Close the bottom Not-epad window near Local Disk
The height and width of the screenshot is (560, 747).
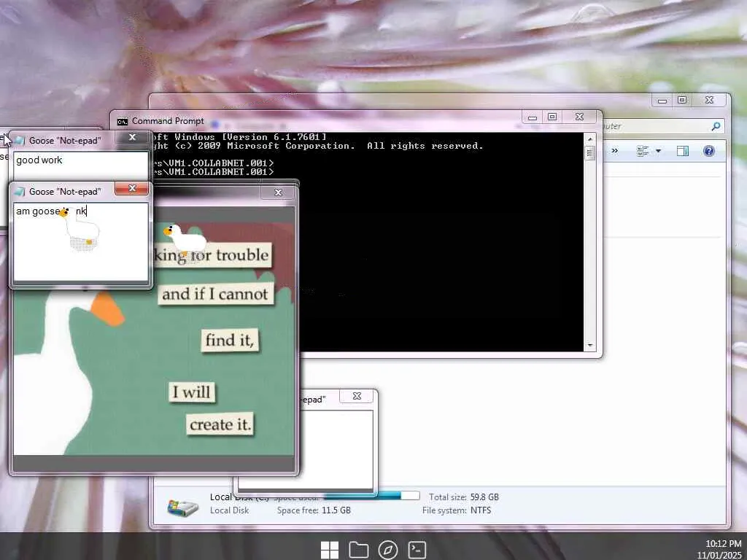click(357, 396)
